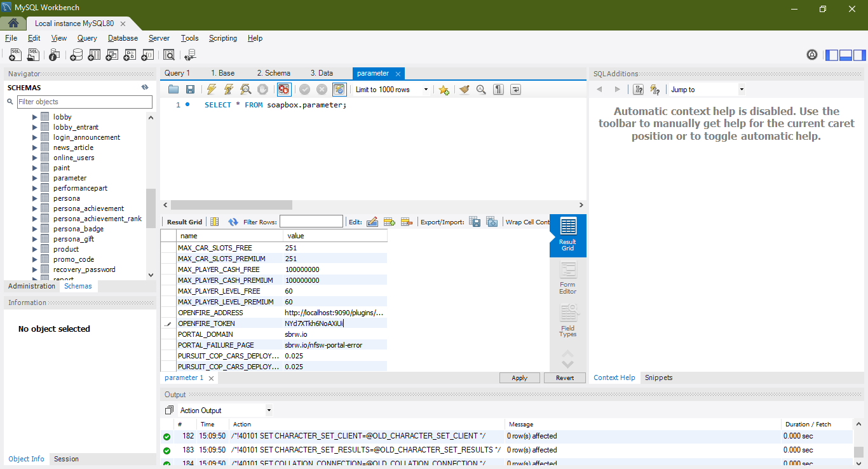Refresh result grid data
This screenshot has height=469, width=868.
pos(233,222)
